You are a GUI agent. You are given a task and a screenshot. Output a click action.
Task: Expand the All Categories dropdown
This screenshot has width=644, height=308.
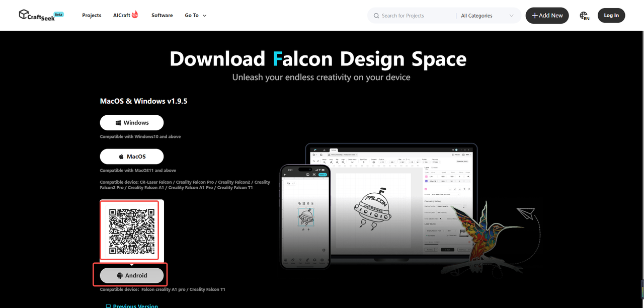(x=488, y=16)
